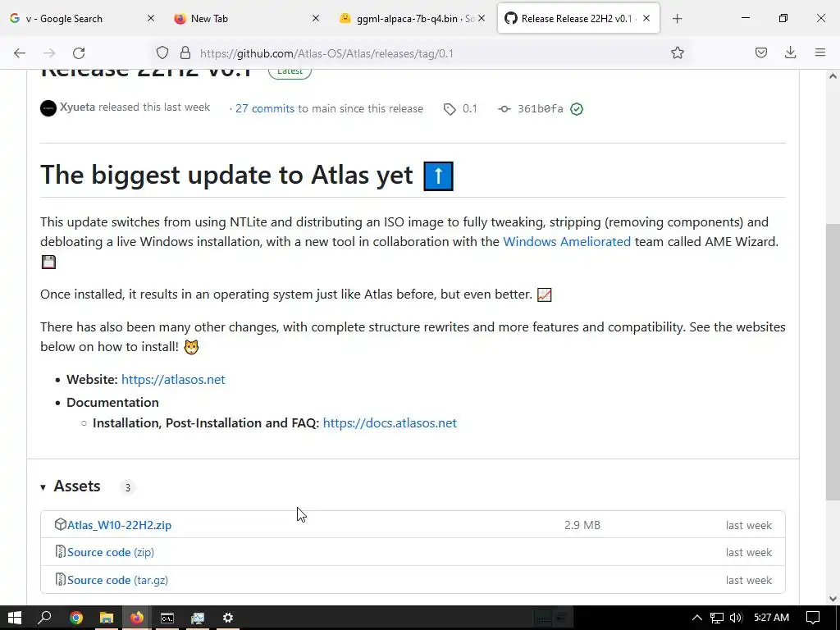
Task: Open the Windows Start menu
Action: [15, 618]
